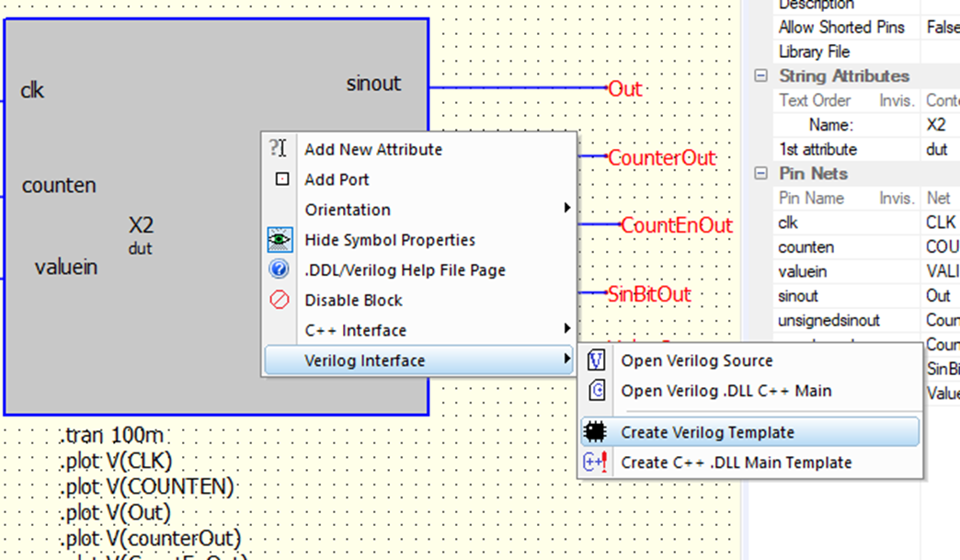The height and width of the screenshot is (560, 960).
Task: Click the Hide Symbol Properties eye icon
Action: click(280, 239)
